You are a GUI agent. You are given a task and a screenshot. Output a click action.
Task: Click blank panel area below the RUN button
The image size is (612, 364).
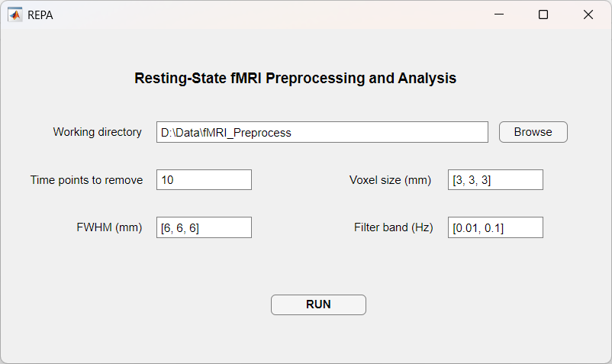(318, 340)
